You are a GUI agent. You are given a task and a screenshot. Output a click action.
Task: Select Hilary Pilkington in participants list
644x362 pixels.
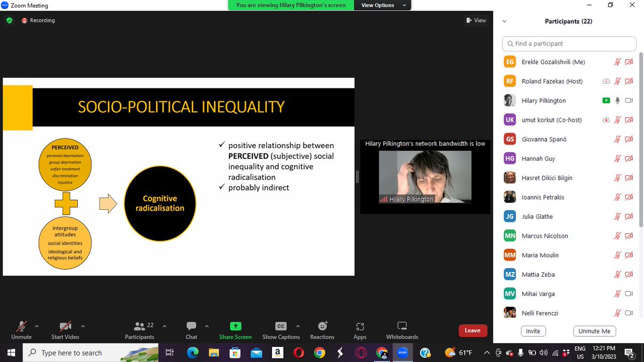[x=569, y=100]
